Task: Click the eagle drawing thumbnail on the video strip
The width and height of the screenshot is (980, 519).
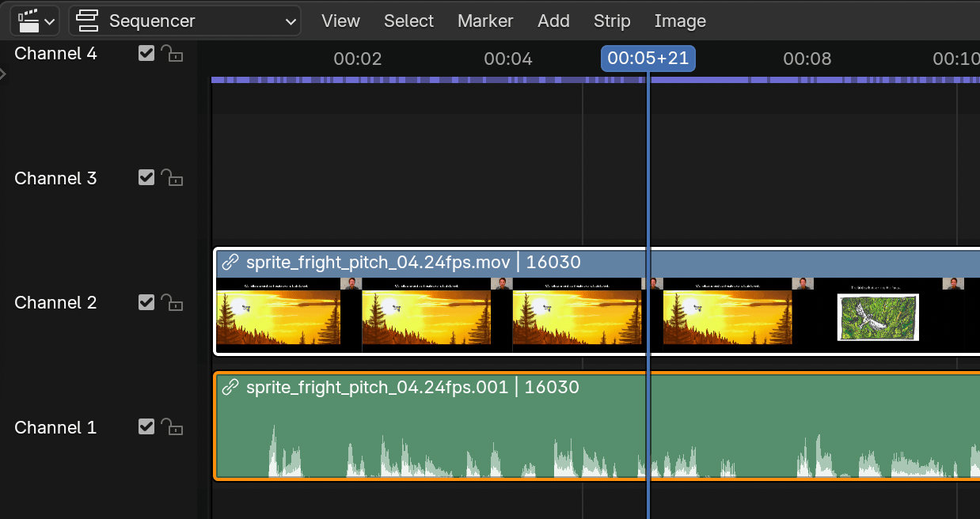Action: (877, 316)
